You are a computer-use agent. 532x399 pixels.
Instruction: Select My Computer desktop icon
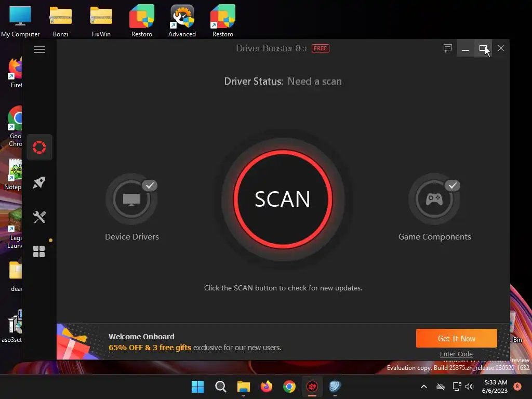[20, 21]
